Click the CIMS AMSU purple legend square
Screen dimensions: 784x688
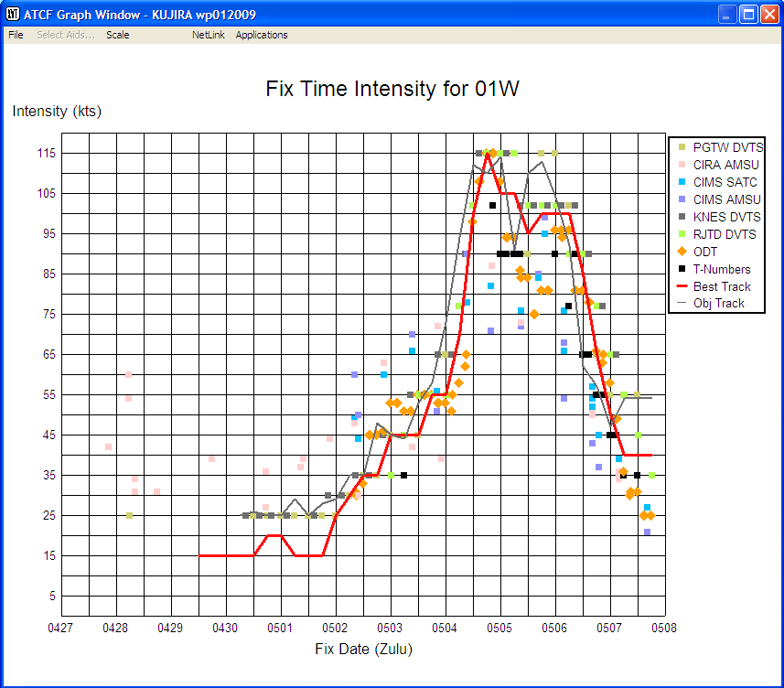pos(682,199)
